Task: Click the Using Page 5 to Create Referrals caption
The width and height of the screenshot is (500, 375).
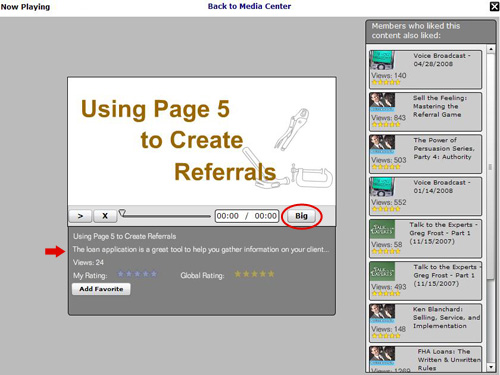Action: 125,236
